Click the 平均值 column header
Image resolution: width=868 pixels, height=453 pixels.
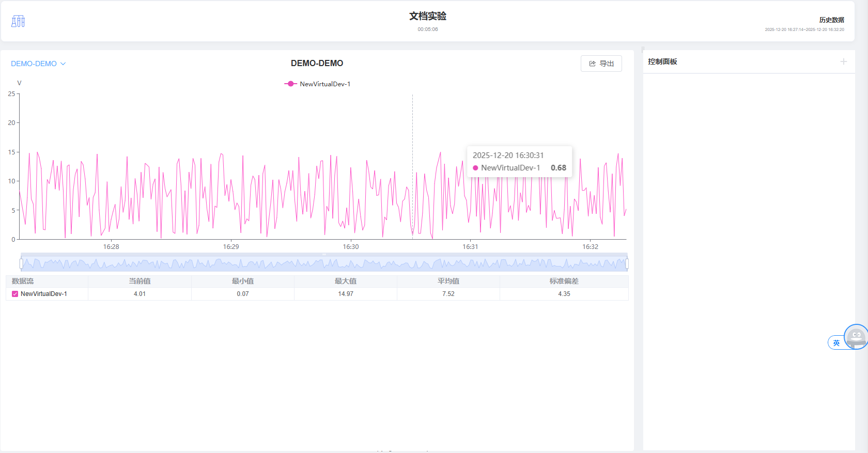[x=448, y=281]
